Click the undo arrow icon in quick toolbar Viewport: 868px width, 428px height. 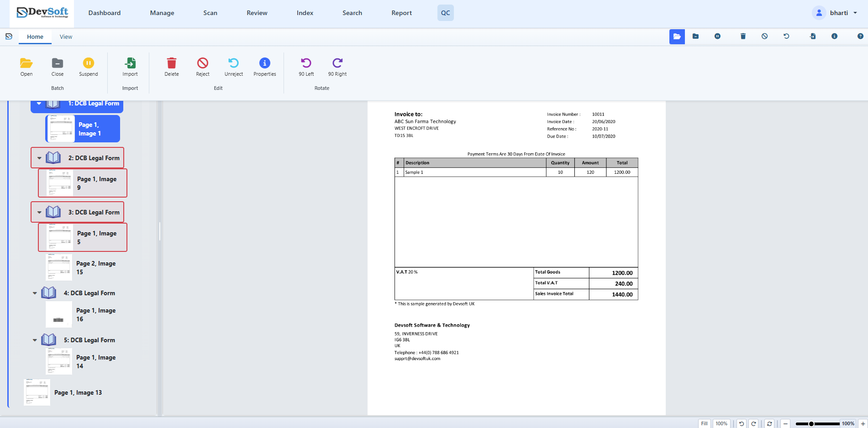click(786, 37)
